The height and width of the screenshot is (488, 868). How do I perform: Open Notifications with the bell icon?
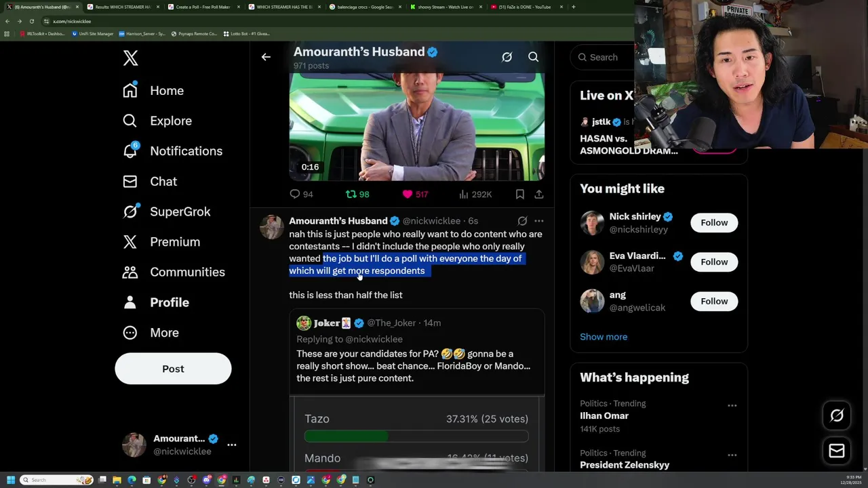172,151
